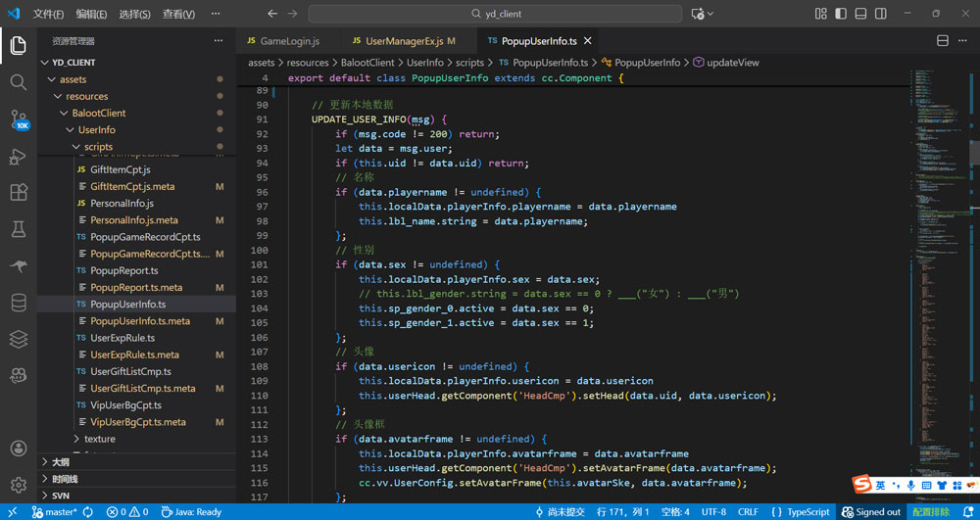Click the master* branch in status bar
Image resolution: width=980 pixels, height=520 pixels.
pos(55,512)
